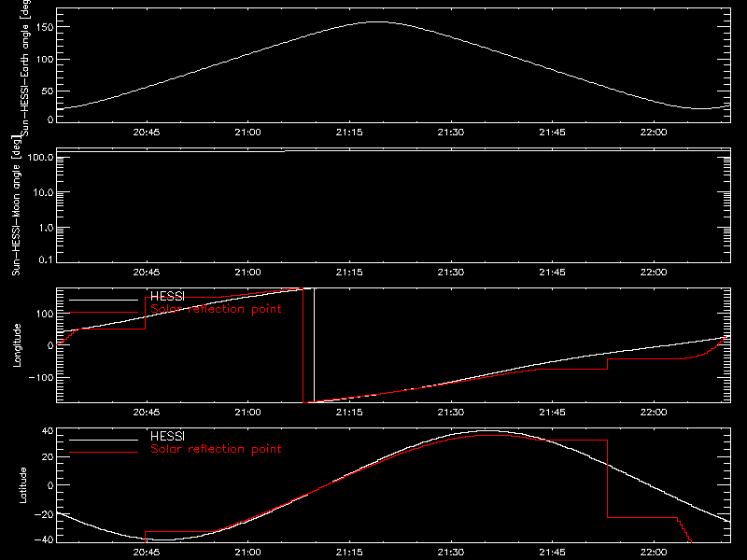This screenshot has height=560, width=747.
Task: Click the '50' tick on Earth angle plot
Action: (48, 91)
